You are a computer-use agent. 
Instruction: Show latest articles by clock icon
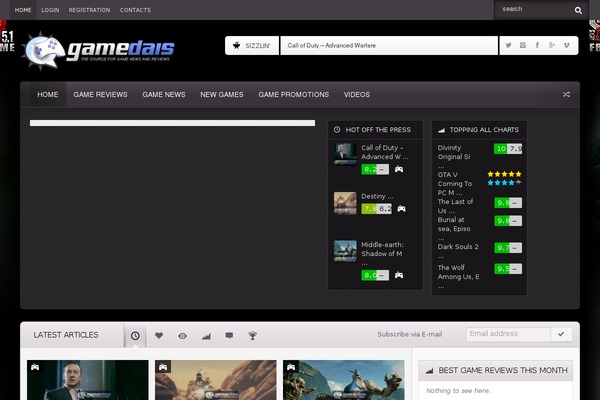pos(135,336)
